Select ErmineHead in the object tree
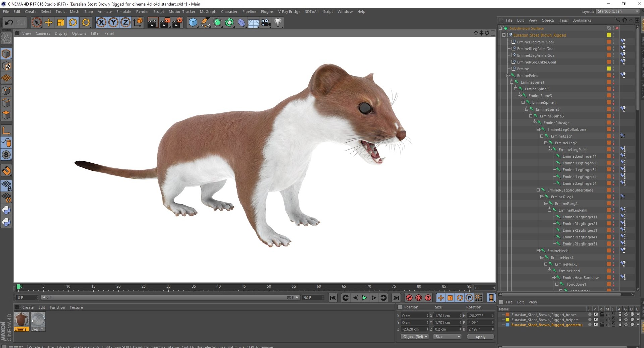This screenshot has width=644, height=348. [x=569, y=271]
